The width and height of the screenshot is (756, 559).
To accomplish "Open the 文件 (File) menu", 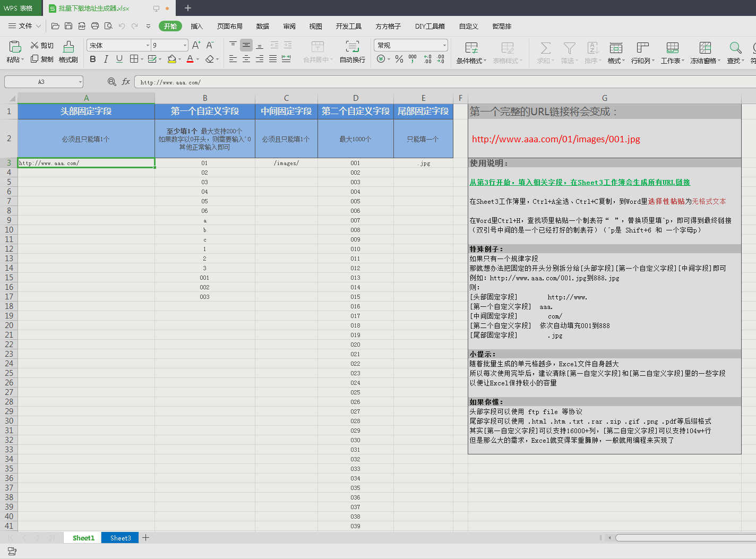I will [24, 25].
